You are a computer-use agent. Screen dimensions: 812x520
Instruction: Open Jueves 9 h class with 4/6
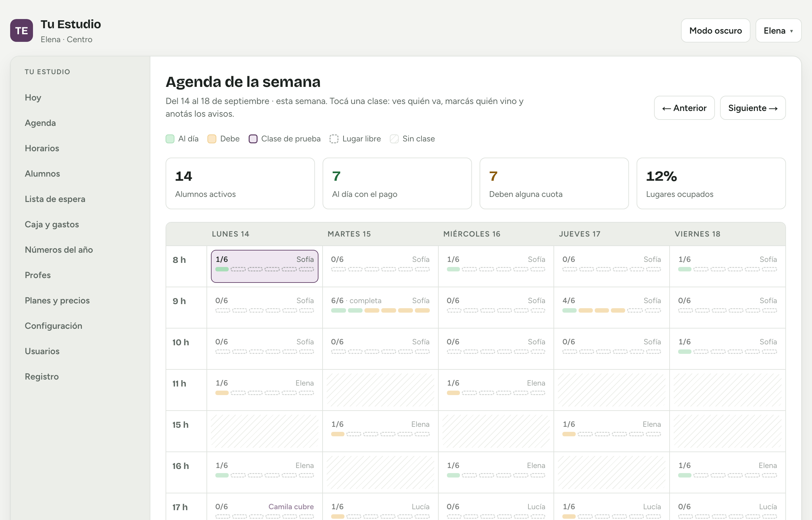(611, 307)
